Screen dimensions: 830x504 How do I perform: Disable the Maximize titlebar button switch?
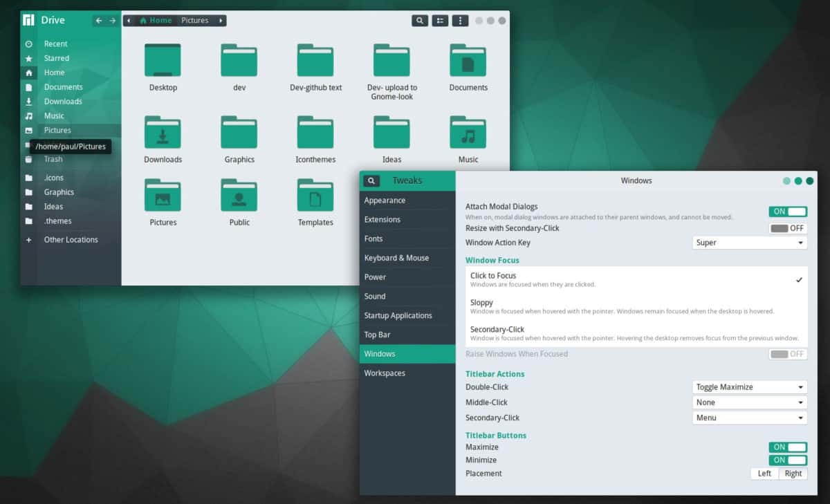tap(788, 447)
